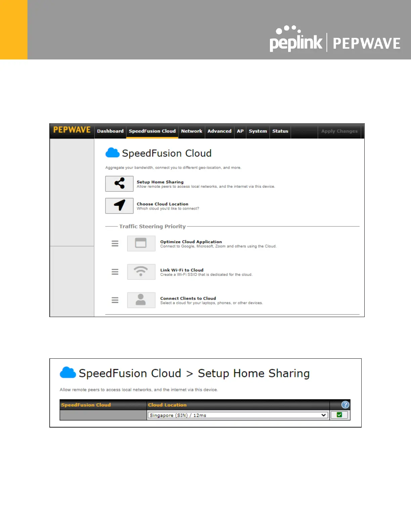This screenshot has width=411, height=532.
Task: Click the Traffic Steering Priority heading
Action: [x=152, y=226]
